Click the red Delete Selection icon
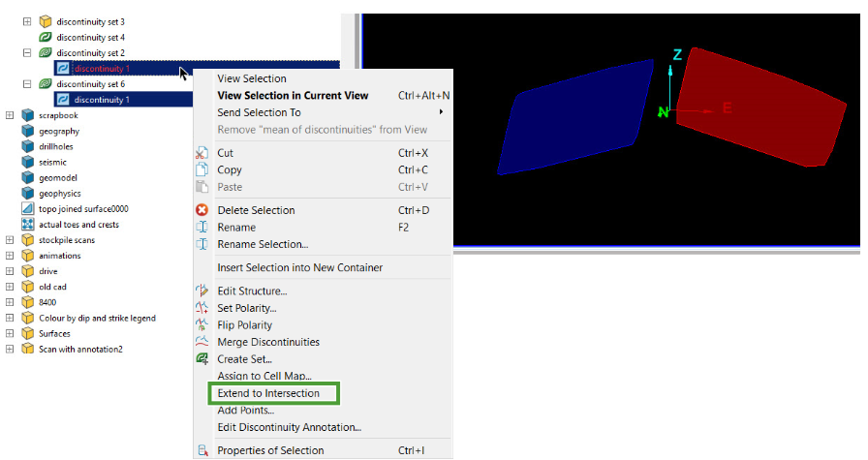This screenshot has height=460, width=868. pyautogui.click(x=202, y=210)
